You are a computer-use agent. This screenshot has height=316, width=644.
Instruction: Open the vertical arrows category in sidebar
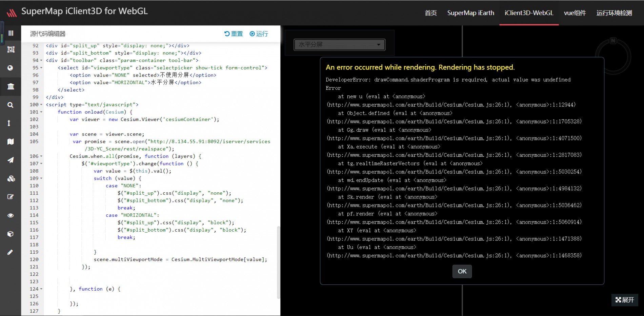(x=9, y=123)
